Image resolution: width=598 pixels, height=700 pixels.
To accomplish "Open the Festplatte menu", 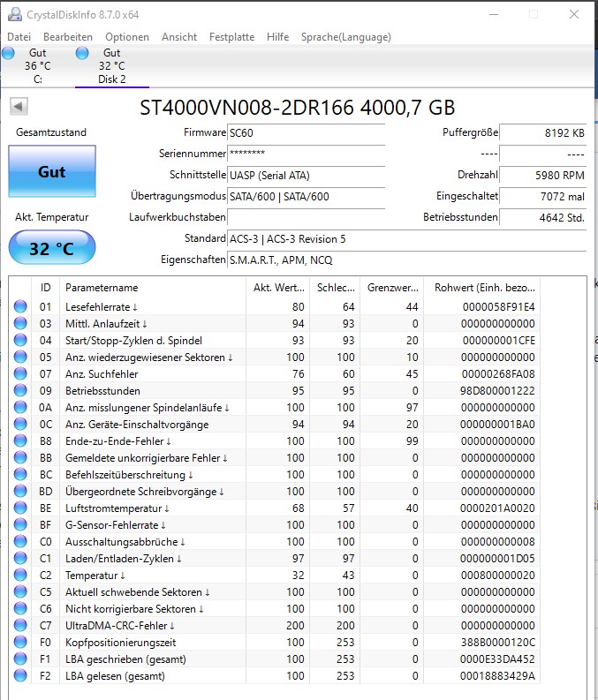I will 231,37.
